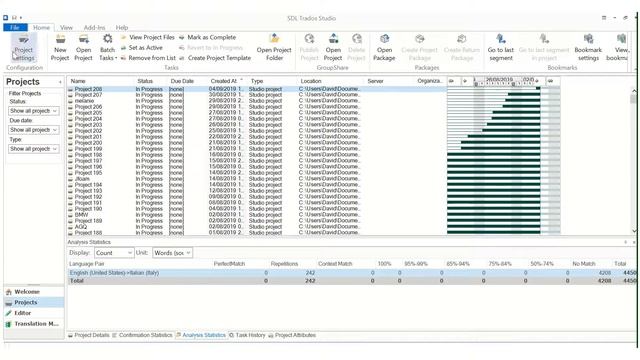Sort by Status column header
Image resolution: width=640 pixels, height=360 pixels.
[145, 81]
